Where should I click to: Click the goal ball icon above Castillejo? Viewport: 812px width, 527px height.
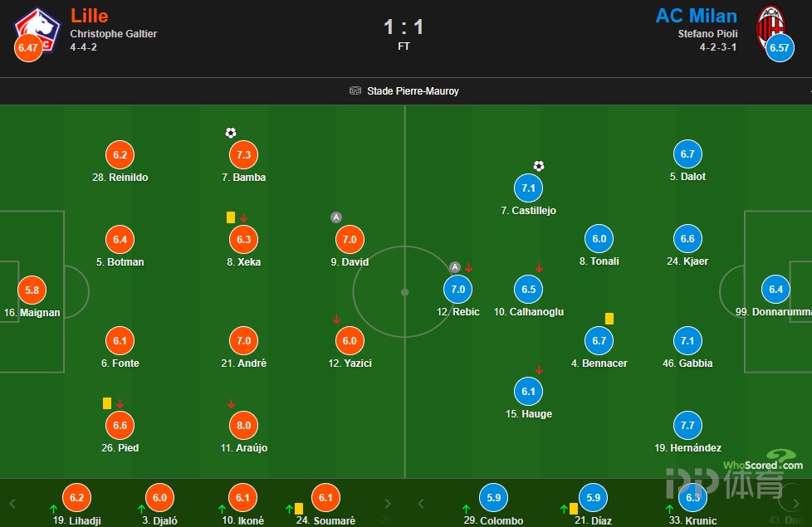tap(539, 166)
